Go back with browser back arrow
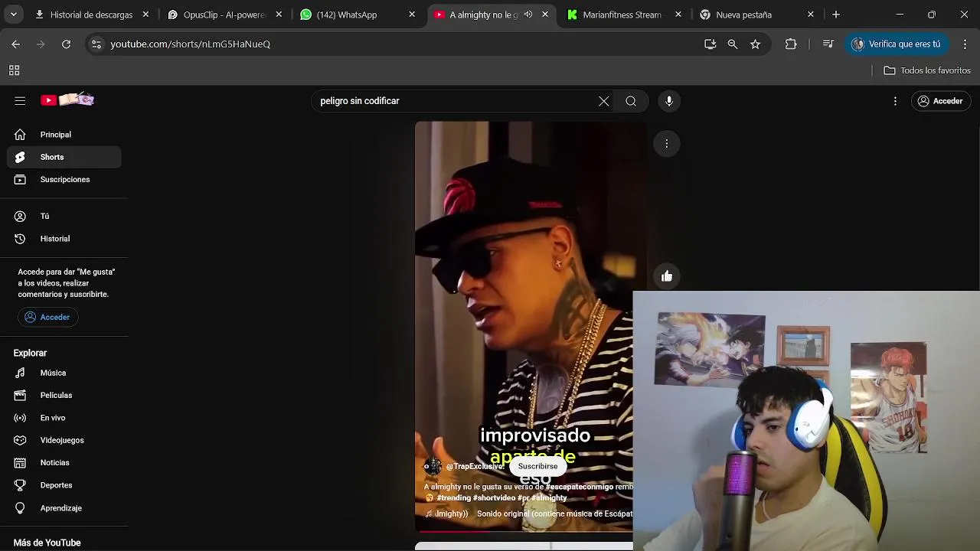980x551 pixels. coord(15,44)
